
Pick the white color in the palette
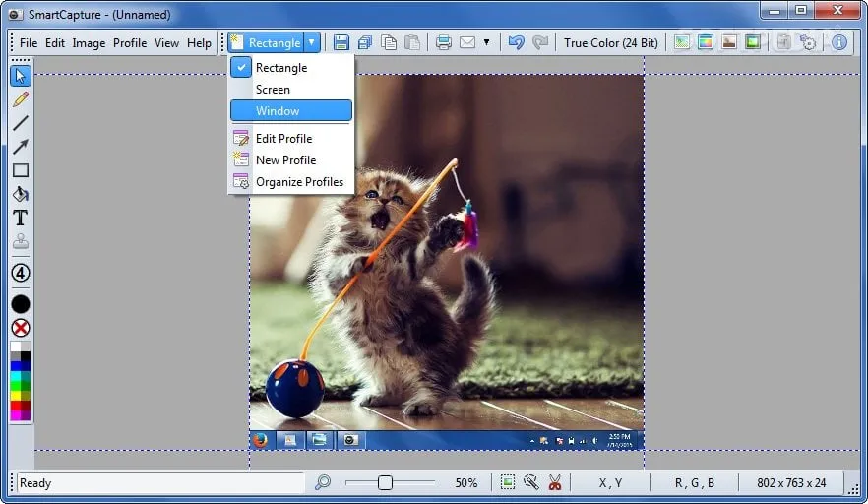tap(16, 346)
